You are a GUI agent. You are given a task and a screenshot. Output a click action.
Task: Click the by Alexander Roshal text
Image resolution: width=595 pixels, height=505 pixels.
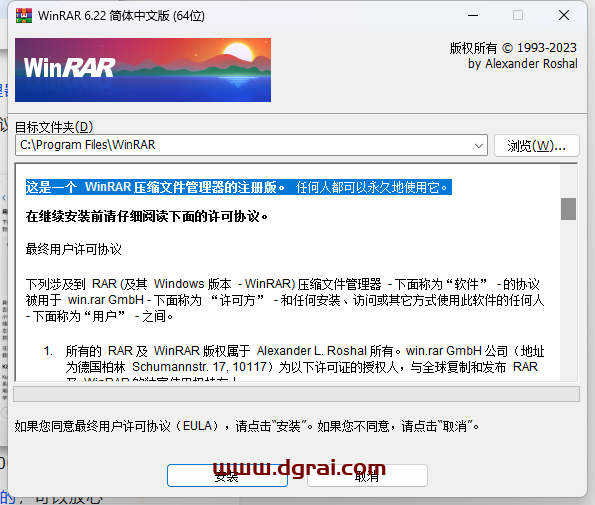[523, 63]
